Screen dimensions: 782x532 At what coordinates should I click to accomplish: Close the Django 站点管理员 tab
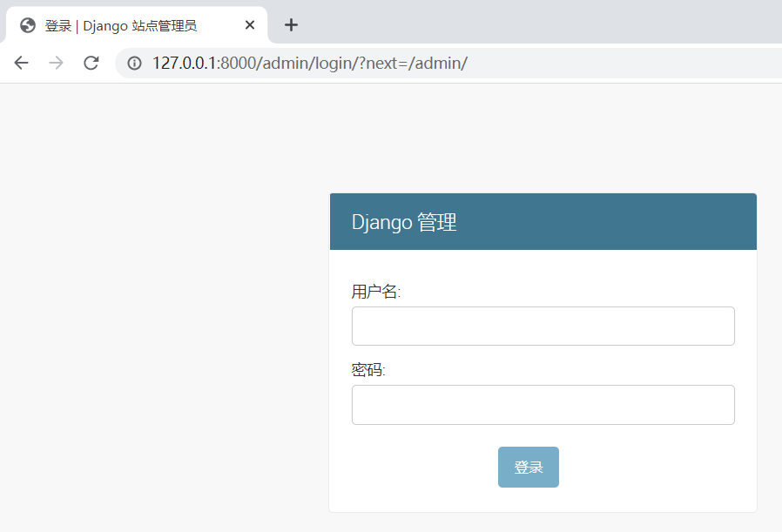(x=250, y=25)
